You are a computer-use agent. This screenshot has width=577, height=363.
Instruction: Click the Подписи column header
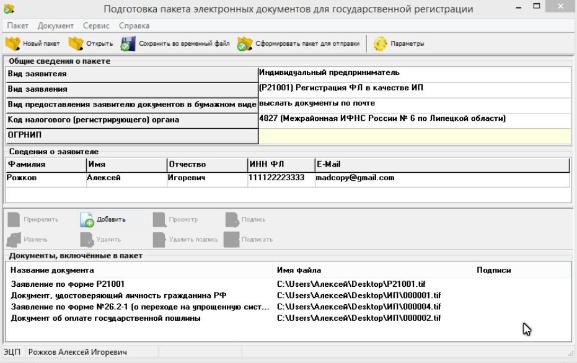pos(494,271)
